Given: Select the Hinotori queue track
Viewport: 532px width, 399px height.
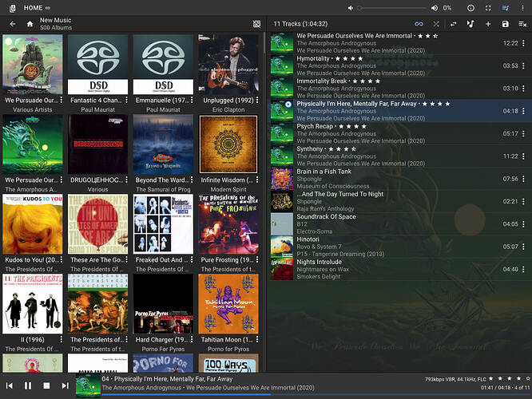Looking at the screenshot, I should tap(399, 247).
